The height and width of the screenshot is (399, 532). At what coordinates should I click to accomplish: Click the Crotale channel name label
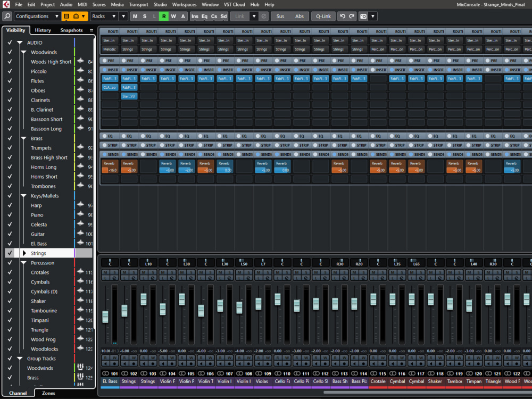click(x=378, y=381)
